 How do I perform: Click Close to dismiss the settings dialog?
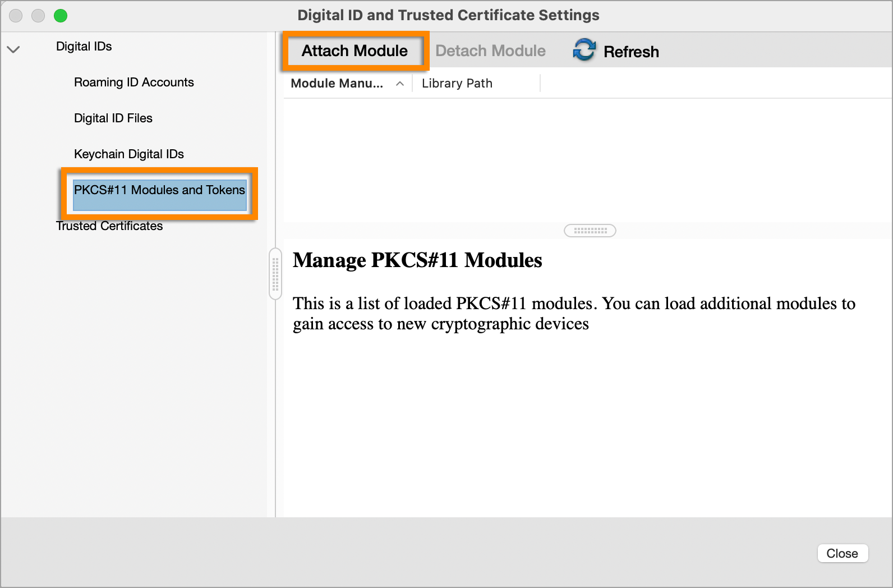(843, 553)
